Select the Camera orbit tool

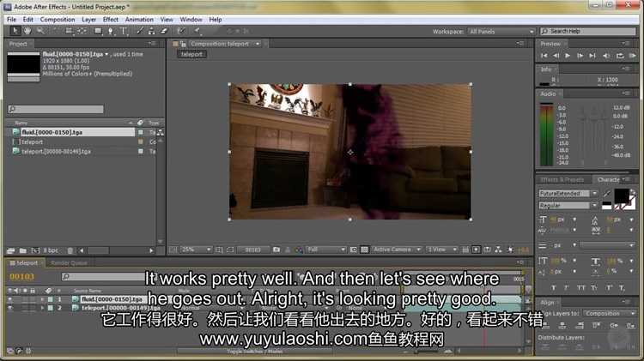click(x=69, y=31)
